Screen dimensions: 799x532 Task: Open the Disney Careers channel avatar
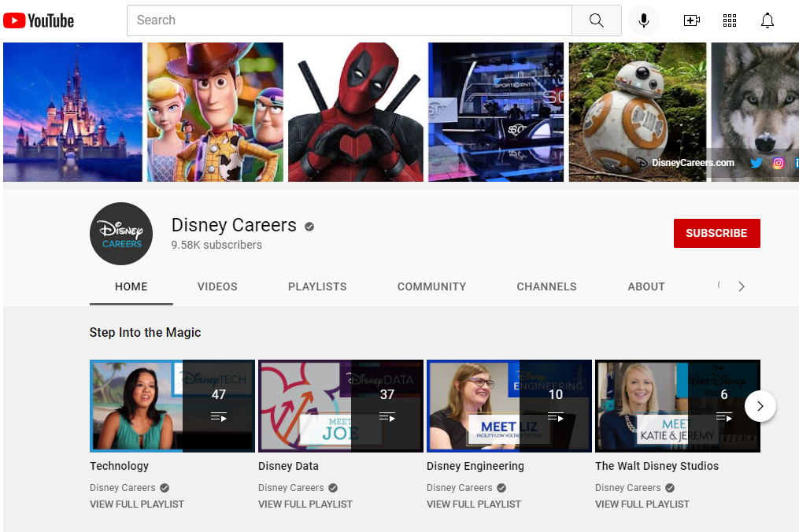[x=121, y=234]
